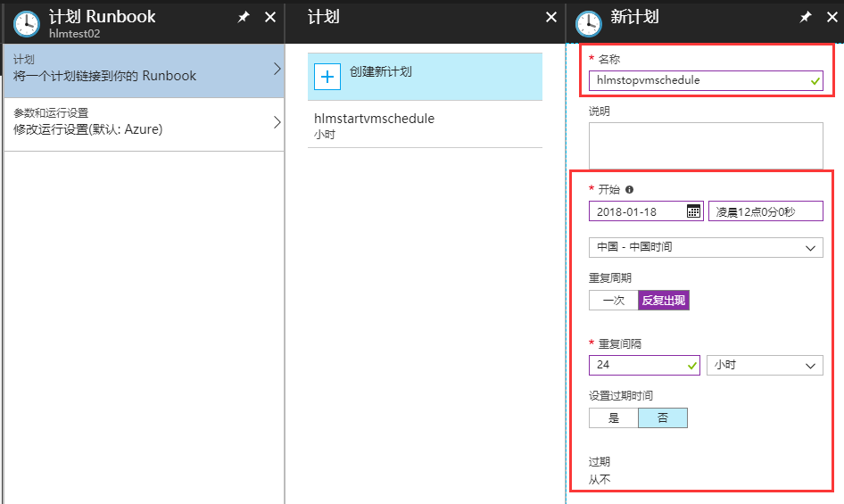844x504 pixels.
Task: Close the 计划 blade
Action: click(551, 17)
